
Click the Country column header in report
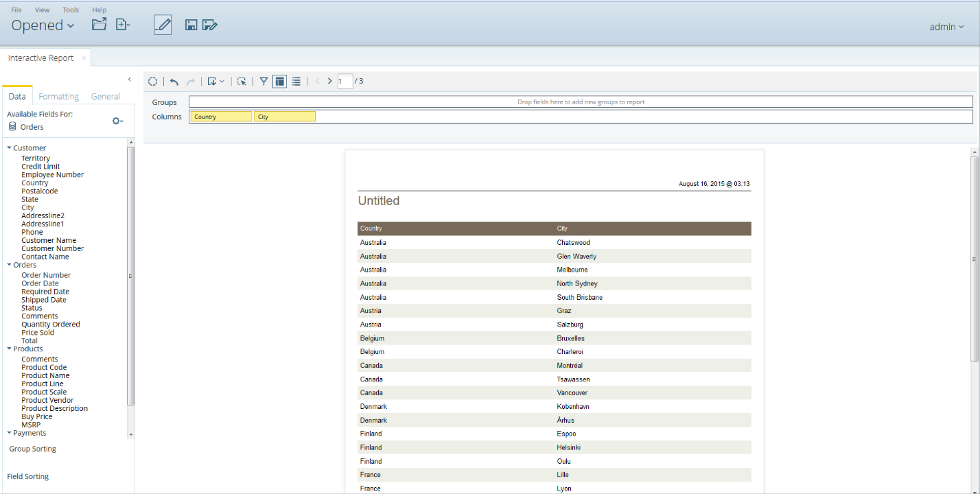pos(371,228)
